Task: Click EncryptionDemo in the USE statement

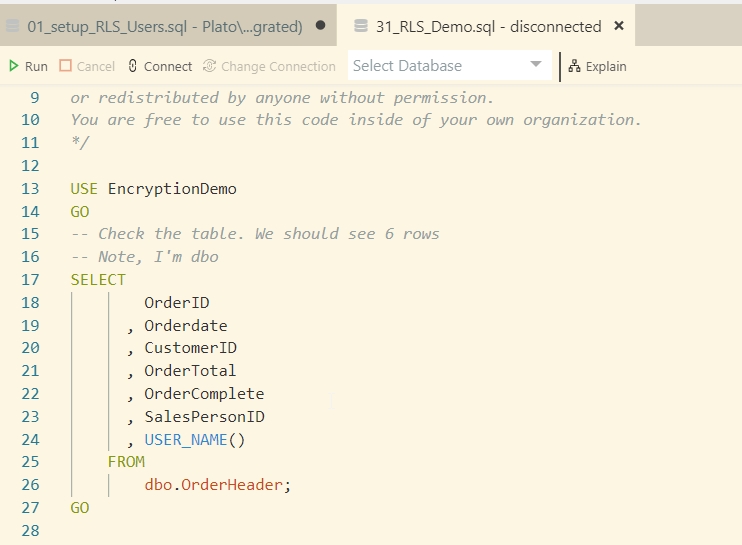Action: coord(172,188)
